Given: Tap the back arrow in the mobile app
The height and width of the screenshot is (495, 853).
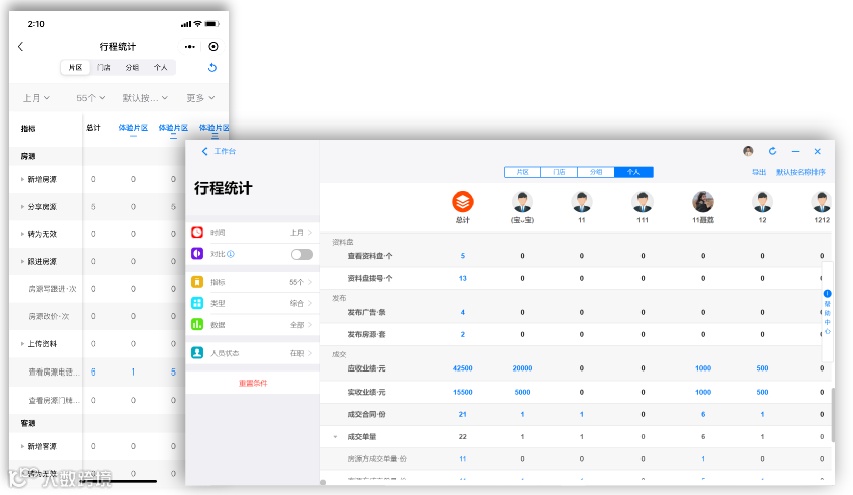Looking at the screenshot, I should (x=21, y=47).
